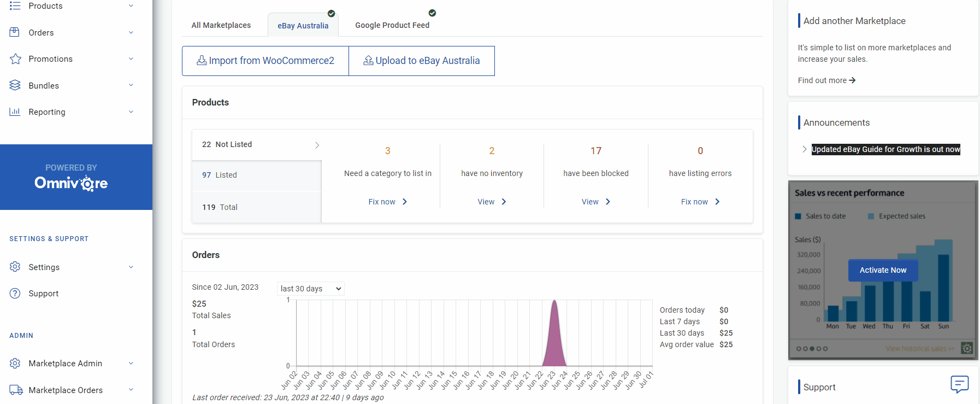The width and height of the screenshot is (980, 404).
Task: Click the Import from WooCommerce2 download icon
Action: 202,60
